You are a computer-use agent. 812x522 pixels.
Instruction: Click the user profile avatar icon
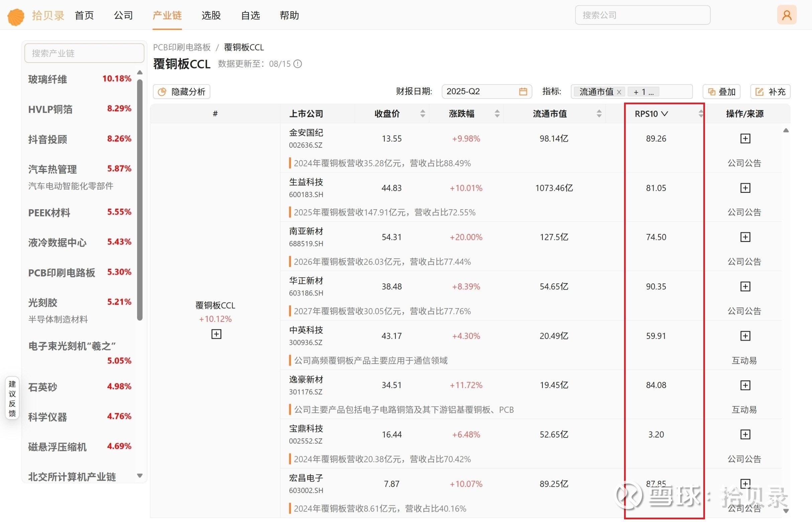(x=787, y=15)
